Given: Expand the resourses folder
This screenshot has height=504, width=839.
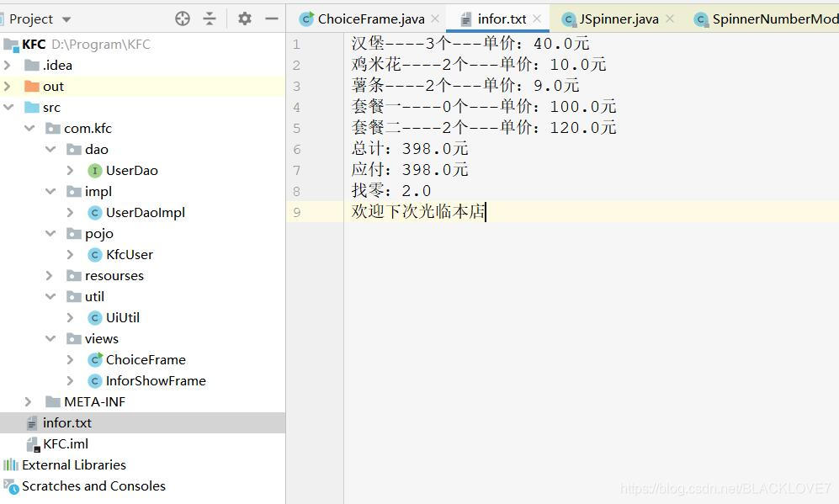Looking at the screenshot, I should 49,275.
